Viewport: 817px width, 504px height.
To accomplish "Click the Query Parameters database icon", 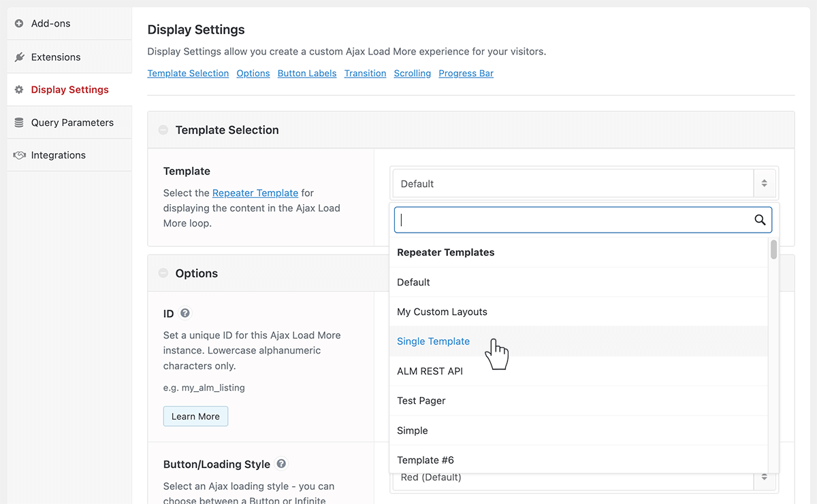I will pyautogui.click(x=19, y=123).
